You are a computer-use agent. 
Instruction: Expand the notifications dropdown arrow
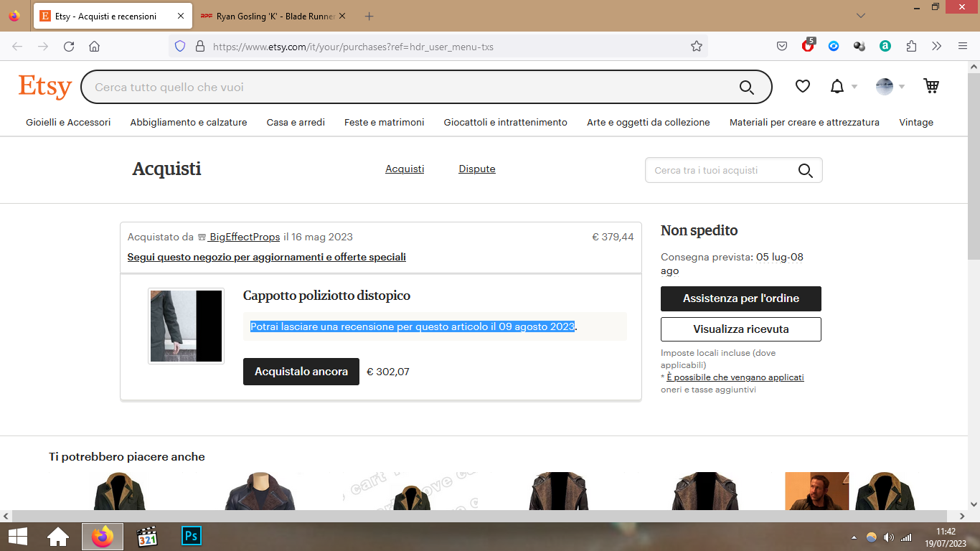coord(854,87)
